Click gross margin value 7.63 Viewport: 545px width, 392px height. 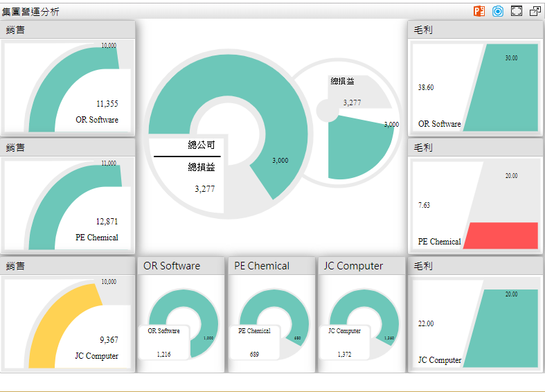click(x=424, y=205)
